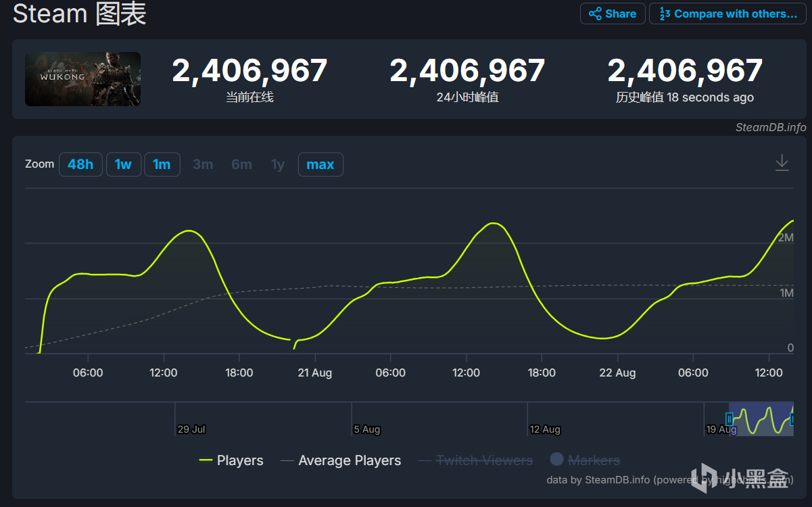Click the Black Myth Wukong game thumbnail
This screenshot has width=812, height=507.
[x=82, y=79]
